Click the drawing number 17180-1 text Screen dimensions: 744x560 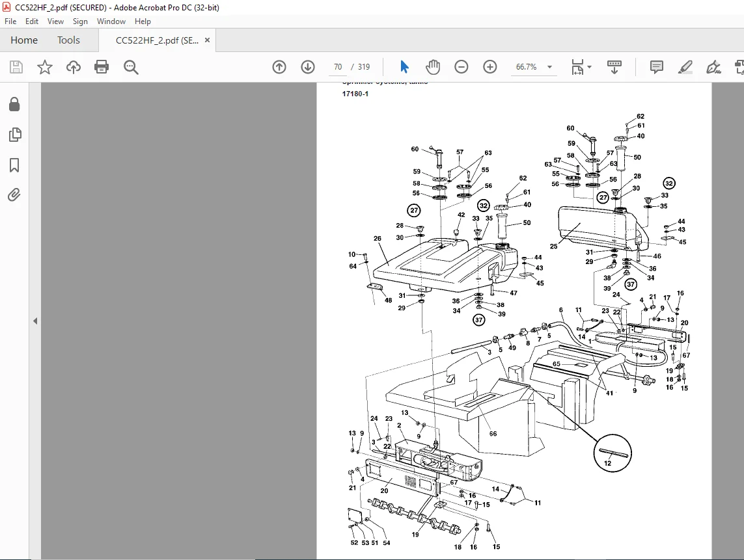click(x=355, y=94)
